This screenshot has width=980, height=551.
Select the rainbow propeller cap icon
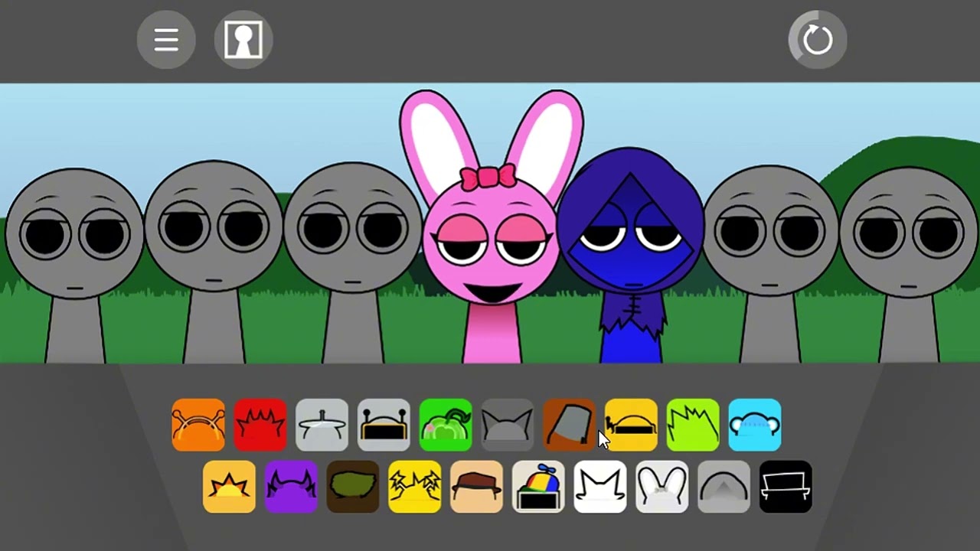538,487
